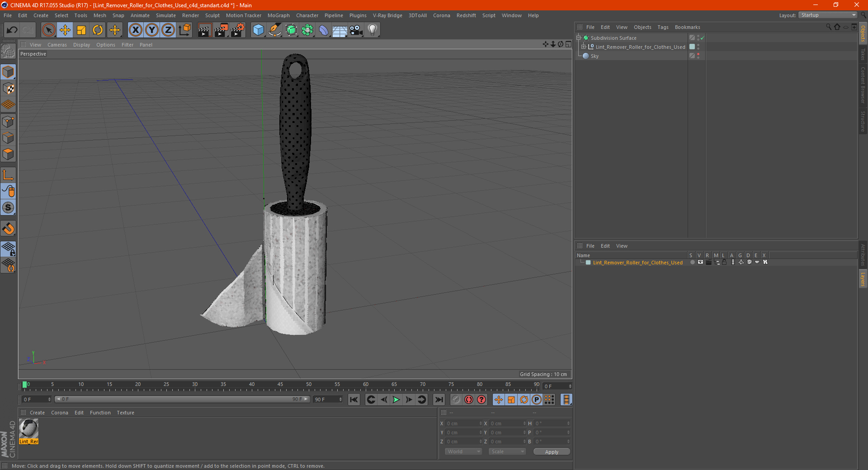Switch to Points mode

[8, 122]
